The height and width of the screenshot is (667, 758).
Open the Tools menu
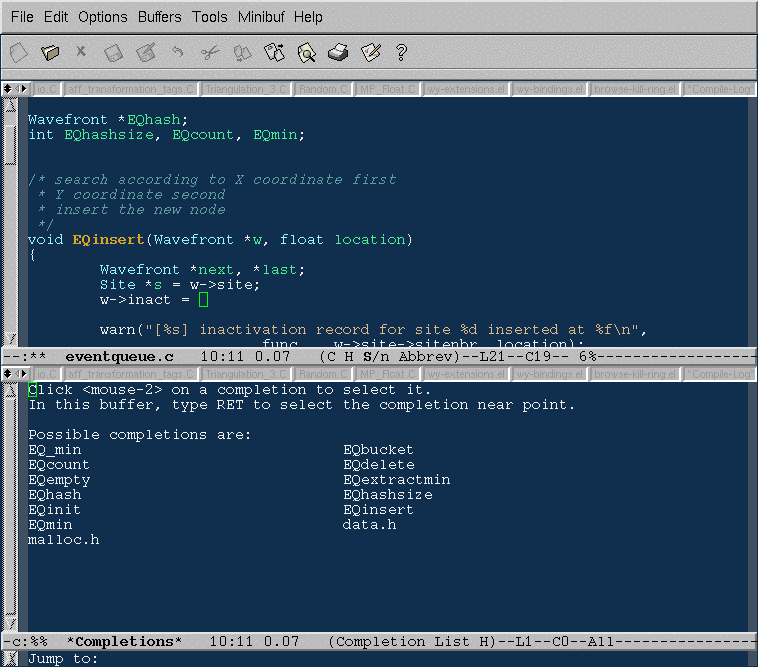point(210,17)
